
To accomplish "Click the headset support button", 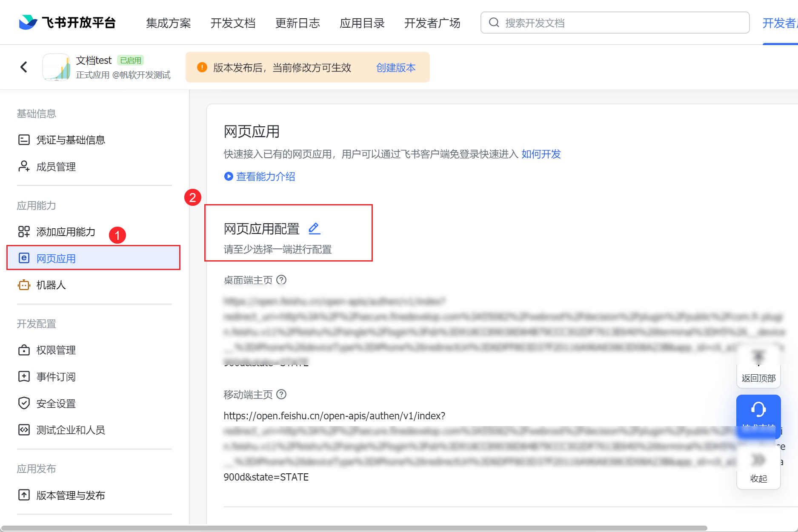I will click(758, 416).
